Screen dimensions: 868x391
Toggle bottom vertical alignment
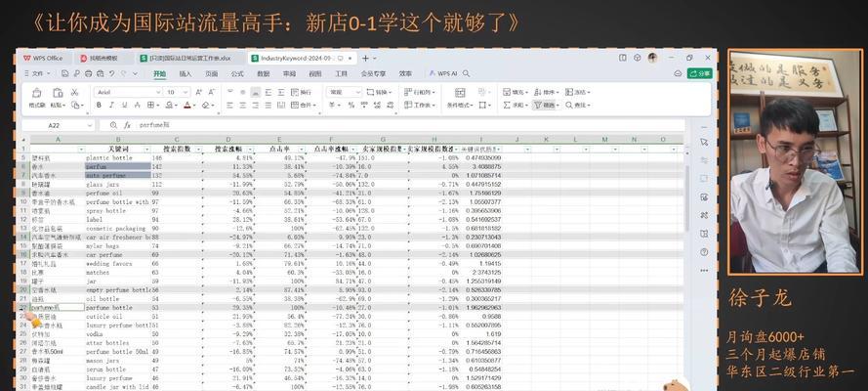(x=255, y=92)
